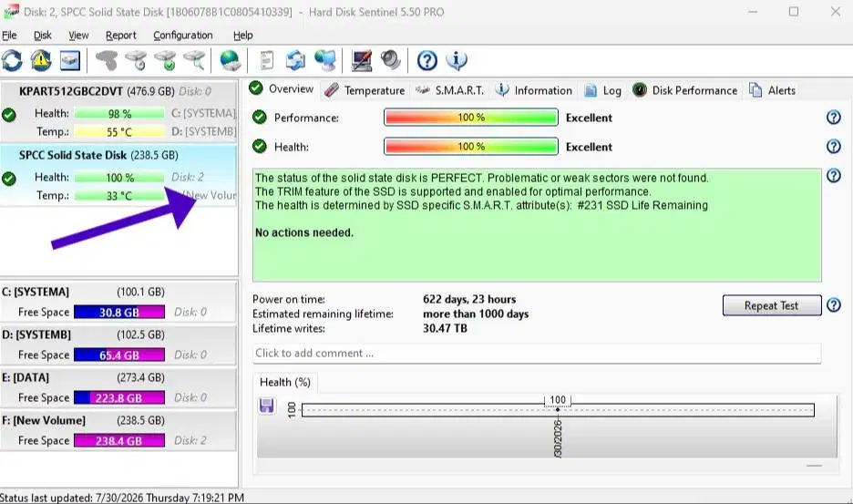Click the 'more than 1000 days' lifetime value
The image size is (853, 504).
(x=476, y=314)
